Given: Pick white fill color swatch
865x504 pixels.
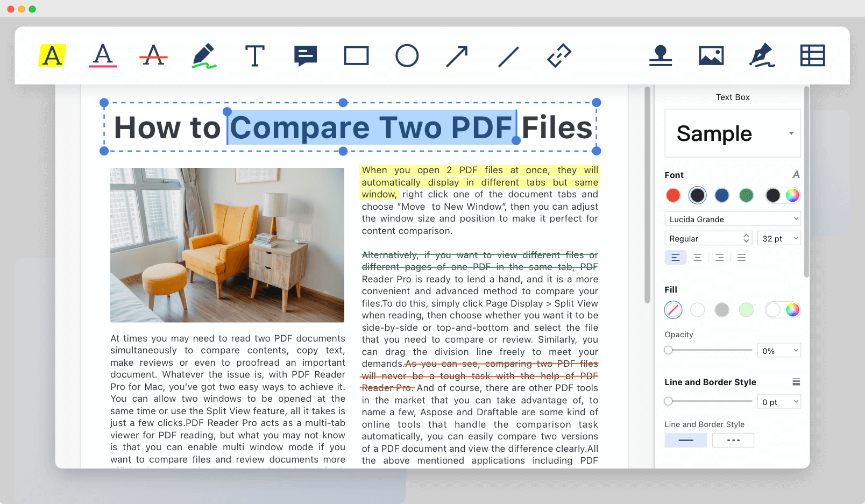Looking at the screenshot, I should tap(697, 310).
